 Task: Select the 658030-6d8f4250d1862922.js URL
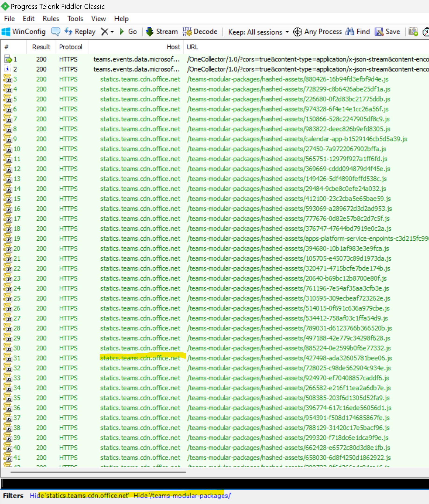pyautogui.click(x=289, y=458)
